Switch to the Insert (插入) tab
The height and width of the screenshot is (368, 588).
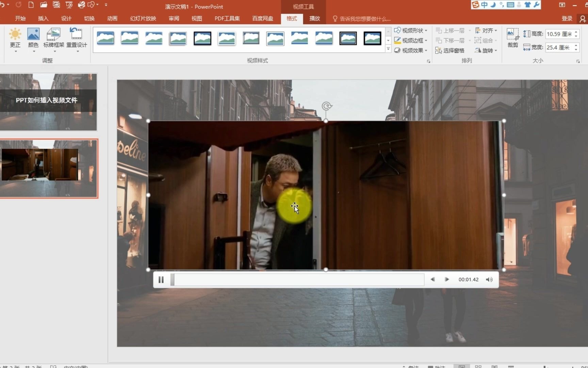[x=43, y=18]
